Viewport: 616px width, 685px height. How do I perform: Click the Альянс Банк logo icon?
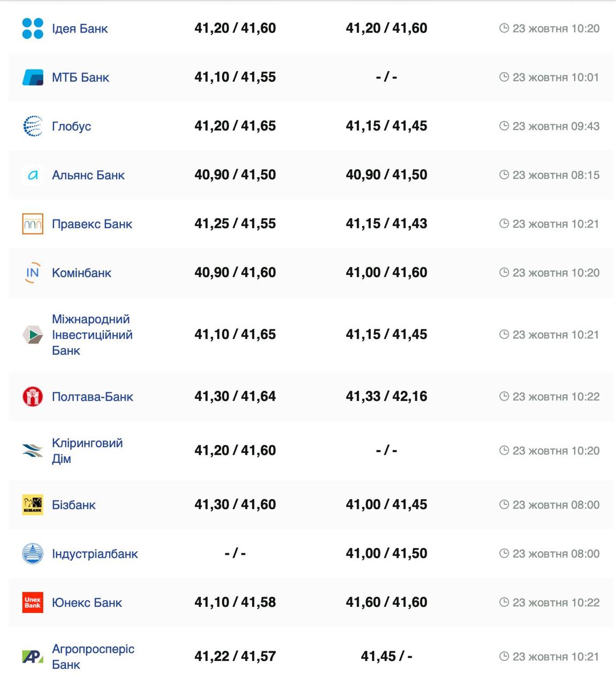[x=33, y=175]
